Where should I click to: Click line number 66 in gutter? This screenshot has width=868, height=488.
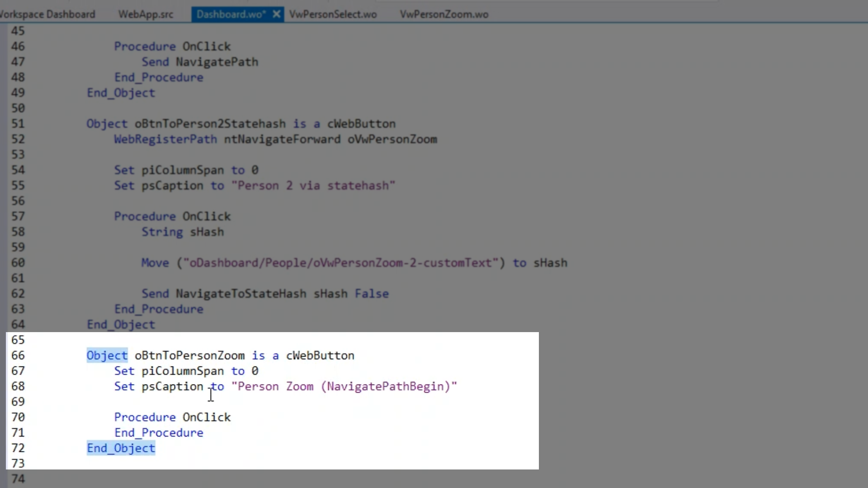click(x=18, y=356)
